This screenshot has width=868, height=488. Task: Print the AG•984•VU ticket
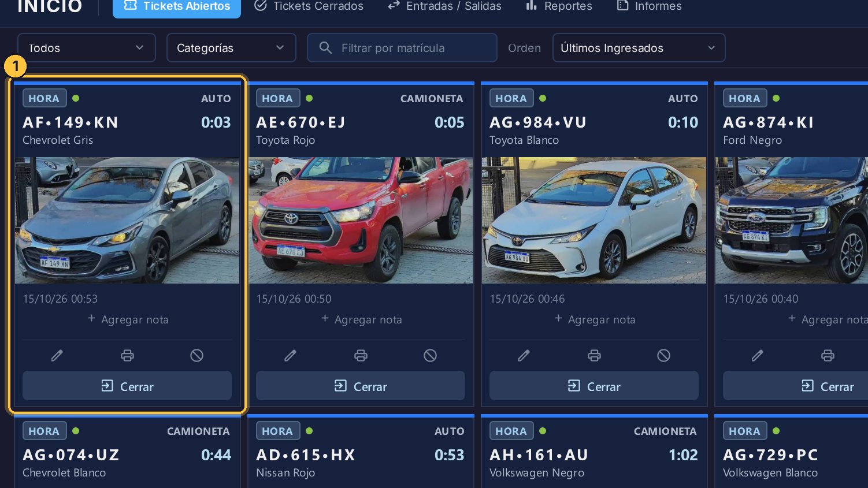tap(594, 355)
